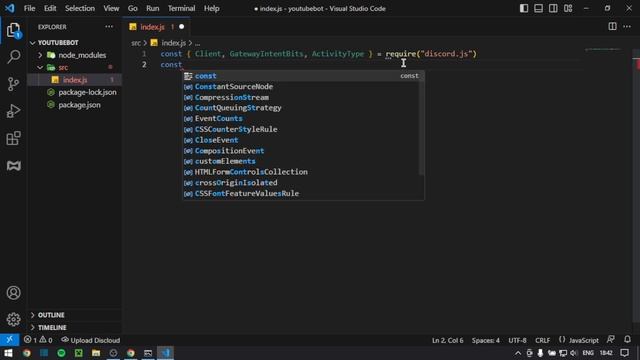Split the editor right
The image size is (640, 360).
tap(612, 27)
